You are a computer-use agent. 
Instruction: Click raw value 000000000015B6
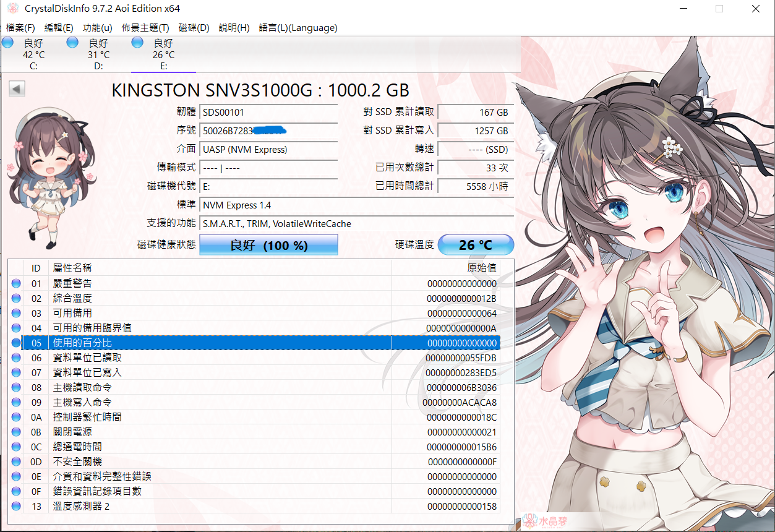461,447
